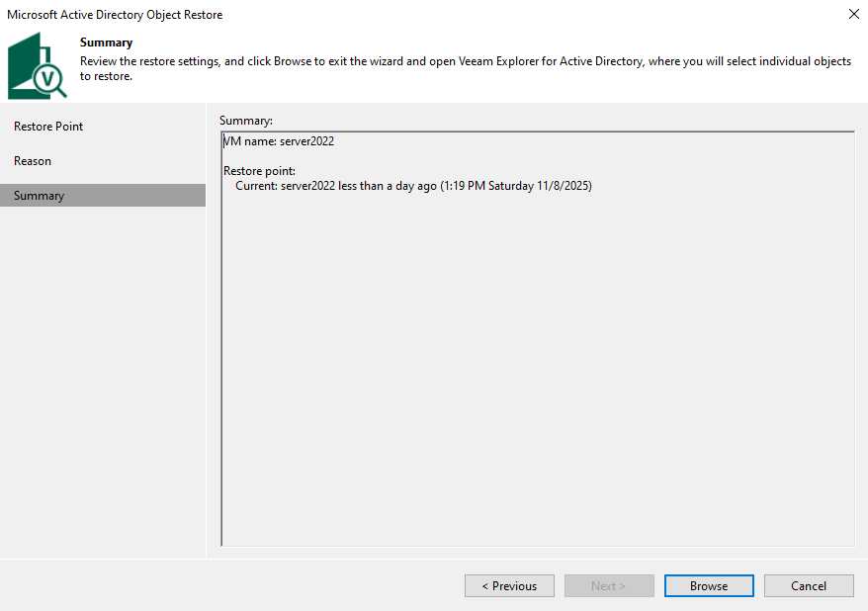Click the VM name: server2022 line

click(279, 141)
